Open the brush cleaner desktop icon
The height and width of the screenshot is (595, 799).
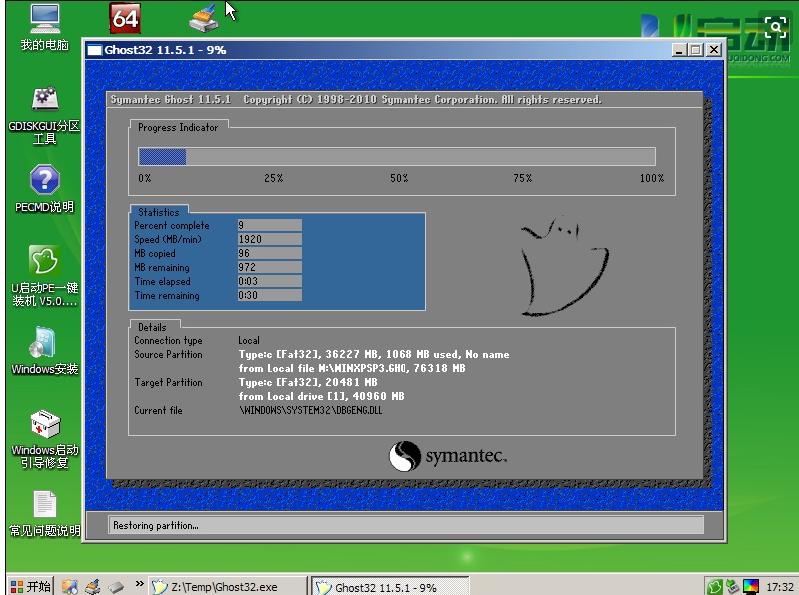tap(204, 19)
